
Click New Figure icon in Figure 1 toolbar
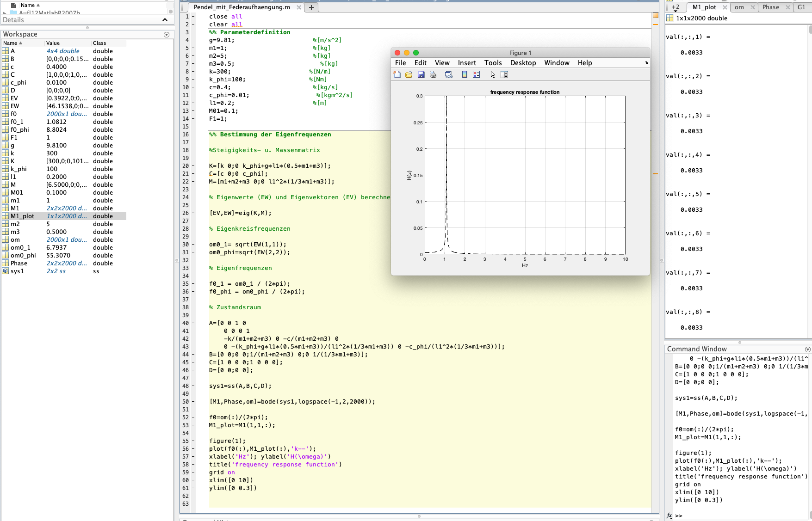click(397, 74)
